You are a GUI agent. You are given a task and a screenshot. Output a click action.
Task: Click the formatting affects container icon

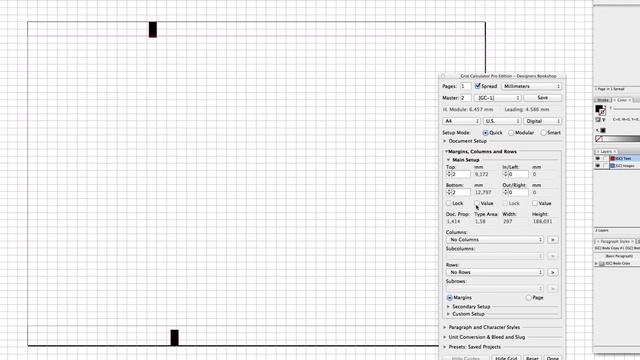[598, 120]
